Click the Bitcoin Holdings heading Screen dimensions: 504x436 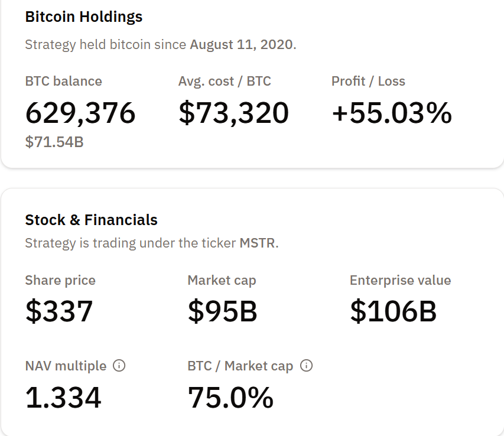(x=84, y=17)
